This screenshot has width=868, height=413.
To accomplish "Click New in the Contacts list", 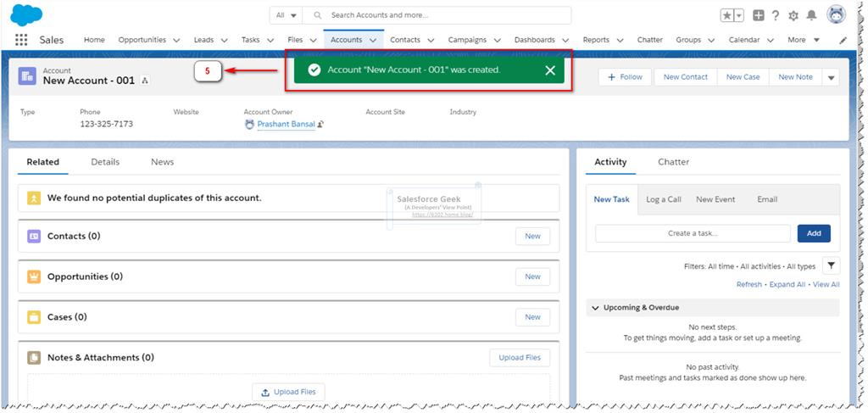I will [x=532, y=237].
